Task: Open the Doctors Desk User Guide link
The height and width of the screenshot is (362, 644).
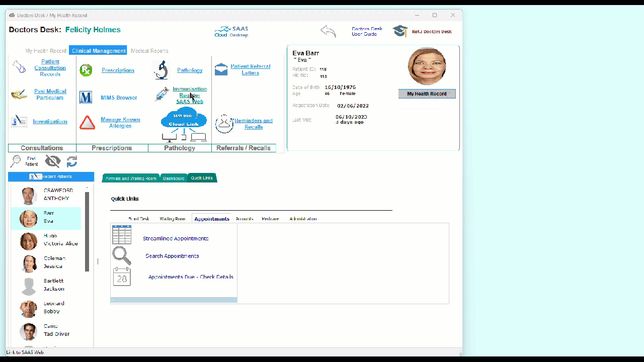Action: tap(367, 31)
